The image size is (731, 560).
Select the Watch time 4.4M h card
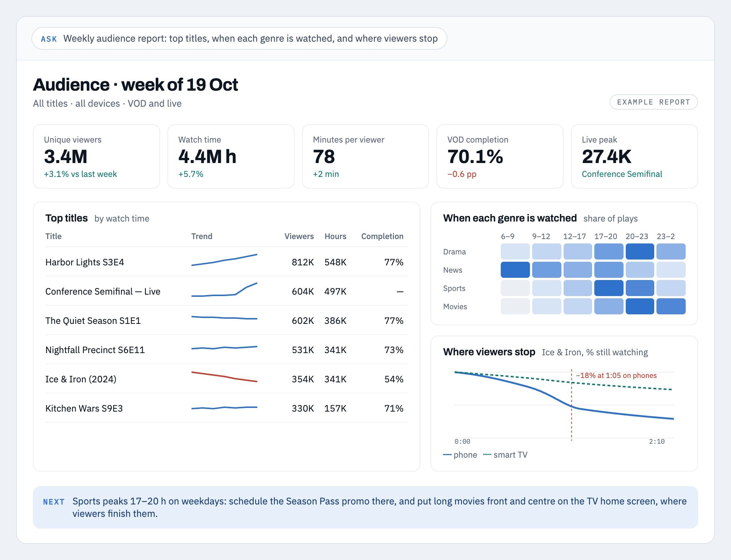click(x=231, y=156)
